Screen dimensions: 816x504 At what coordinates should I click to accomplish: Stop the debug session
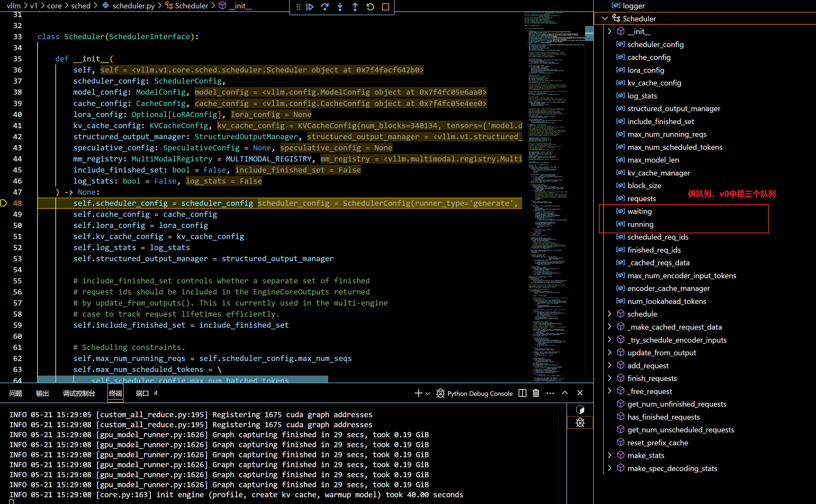[385, 7]
